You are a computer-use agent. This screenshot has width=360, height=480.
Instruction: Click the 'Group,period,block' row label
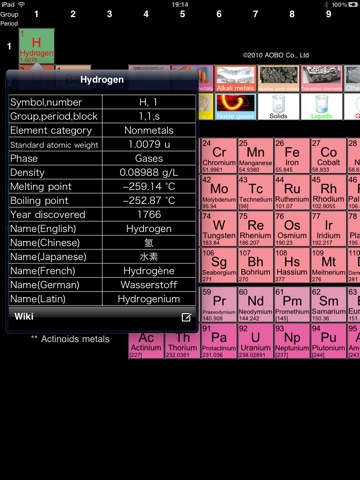pyautogui.click(x=55, y=116)
